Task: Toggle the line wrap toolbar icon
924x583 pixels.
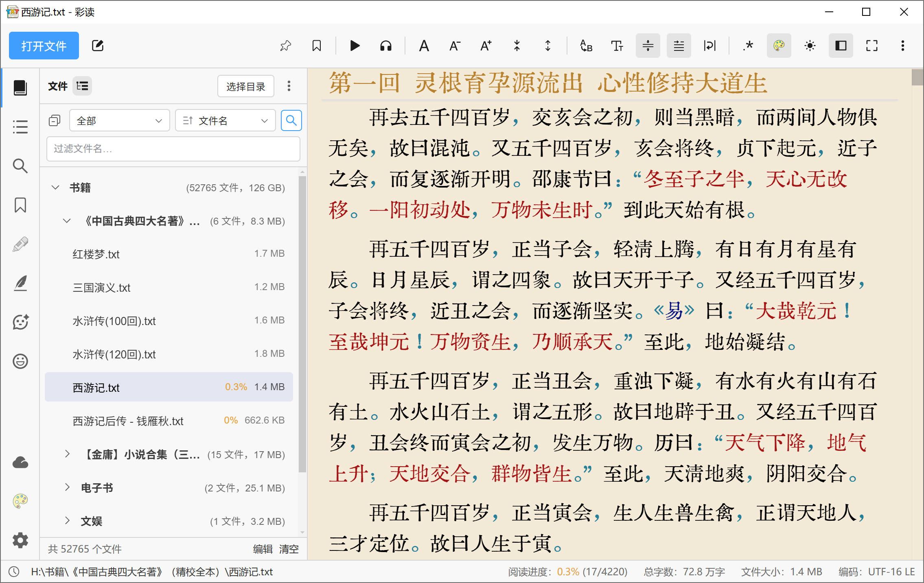Action: click(710, 46)
